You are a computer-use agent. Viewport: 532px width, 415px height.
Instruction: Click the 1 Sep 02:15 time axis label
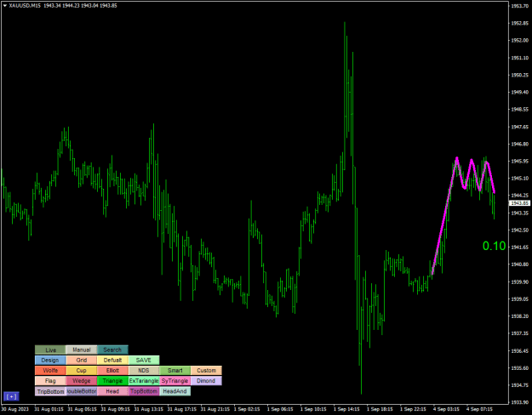[x=247, y=409]
